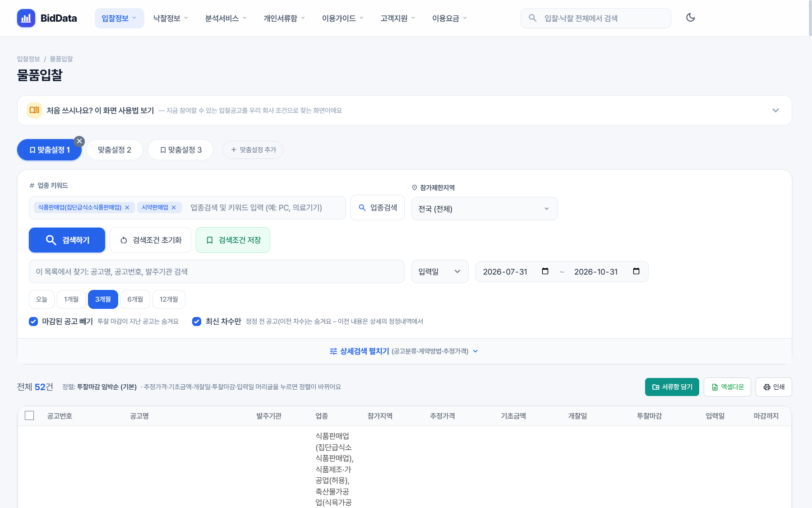The image size is (812, 508).
Task: Open 입찰정보 menu
Action: [x=119, y=18]
